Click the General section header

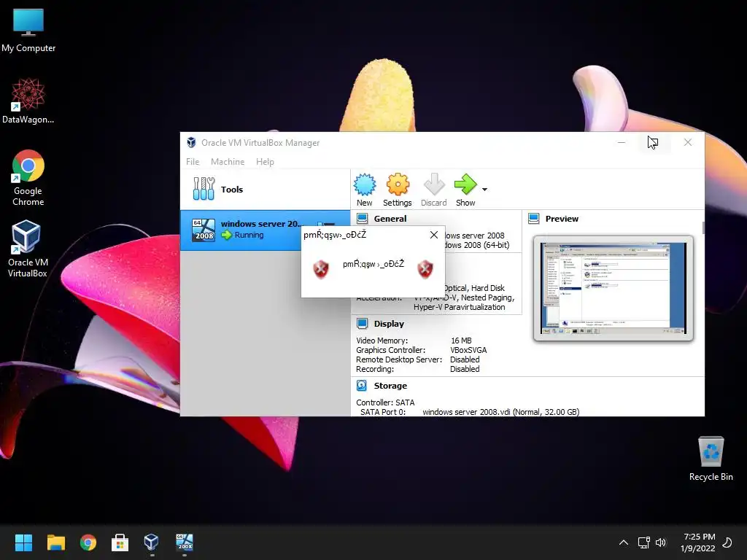[x=390, y=219]
